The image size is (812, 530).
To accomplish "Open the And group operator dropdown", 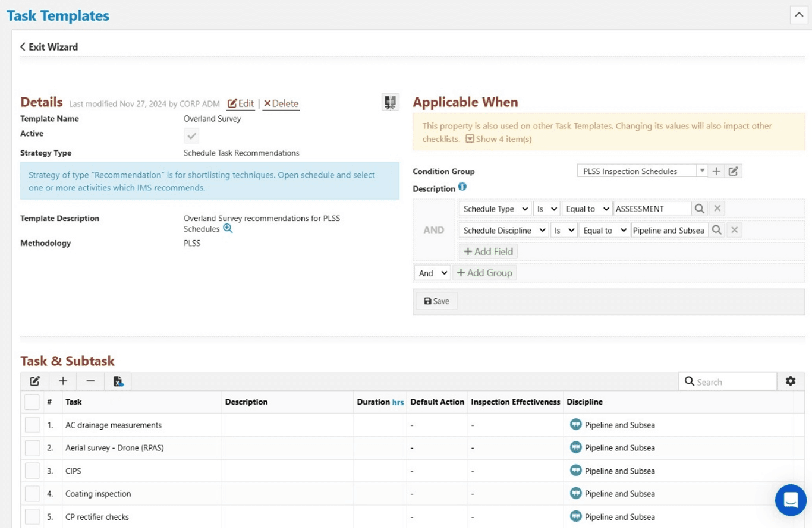I will [x=432, y=273].
